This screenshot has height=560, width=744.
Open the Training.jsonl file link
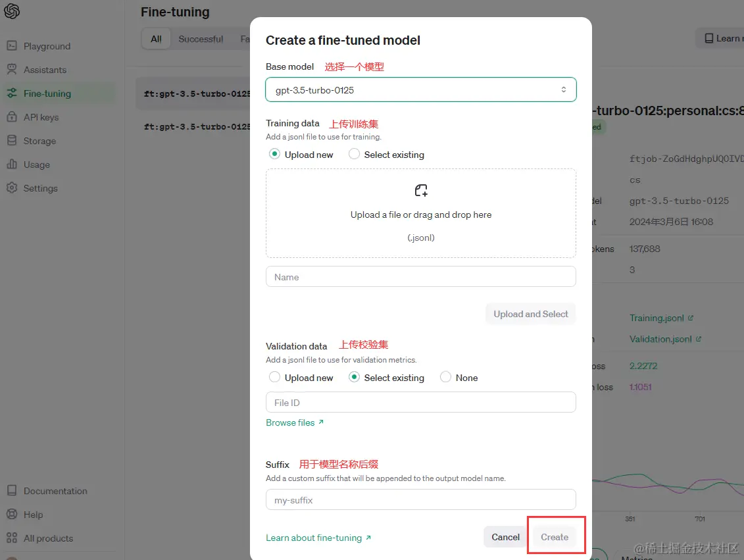[x=657, y=318]
